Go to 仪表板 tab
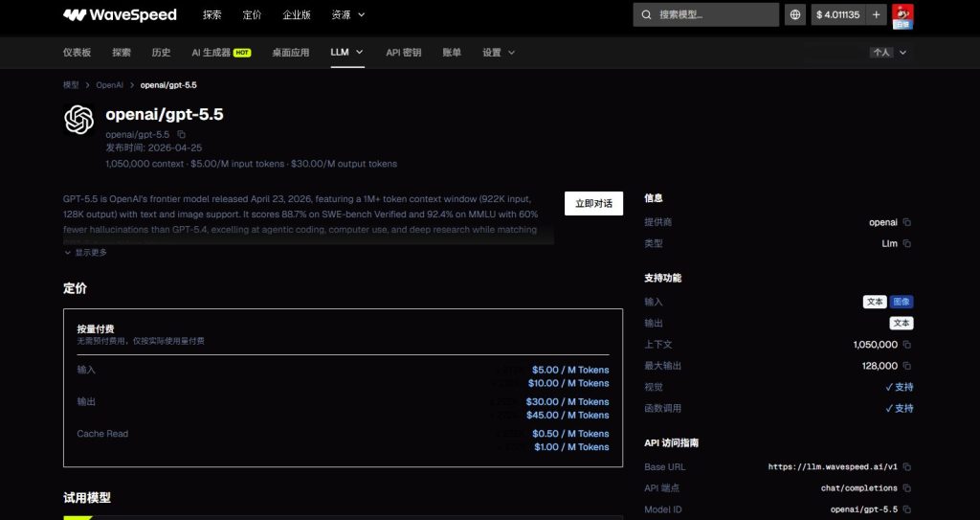The height and width of the screenshot is (520, 980). coord(77,53)
